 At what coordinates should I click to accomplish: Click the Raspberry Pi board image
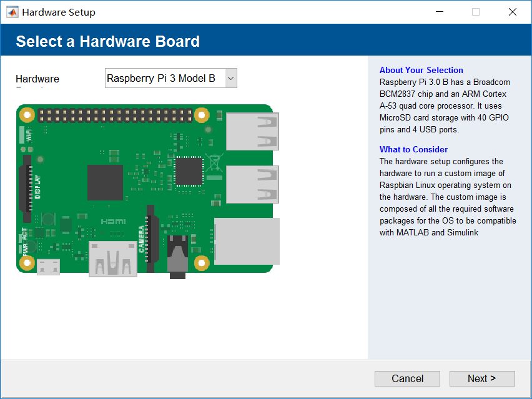point(148,191)
